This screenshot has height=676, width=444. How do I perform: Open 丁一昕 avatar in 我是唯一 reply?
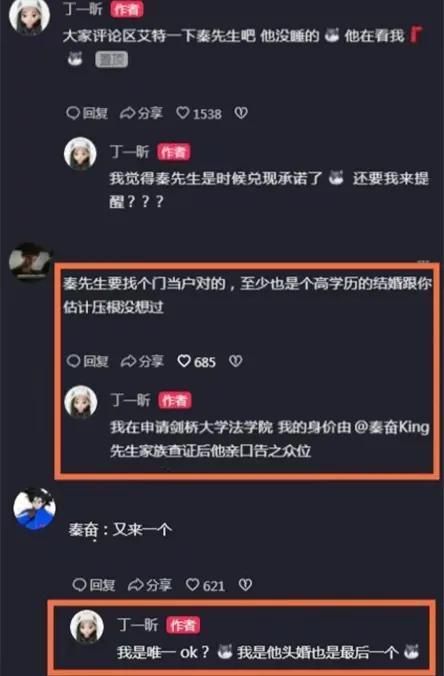click(x=87, y=626)
